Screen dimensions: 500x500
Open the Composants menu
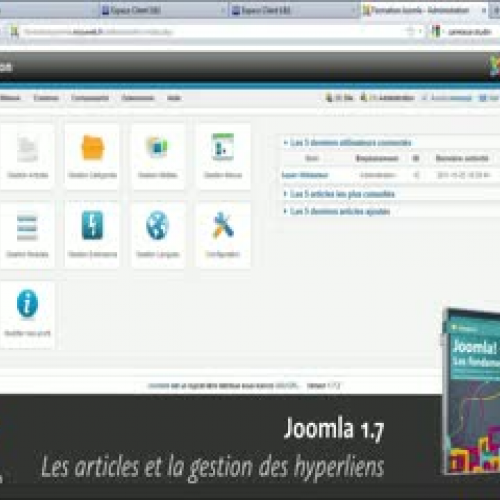90,98
